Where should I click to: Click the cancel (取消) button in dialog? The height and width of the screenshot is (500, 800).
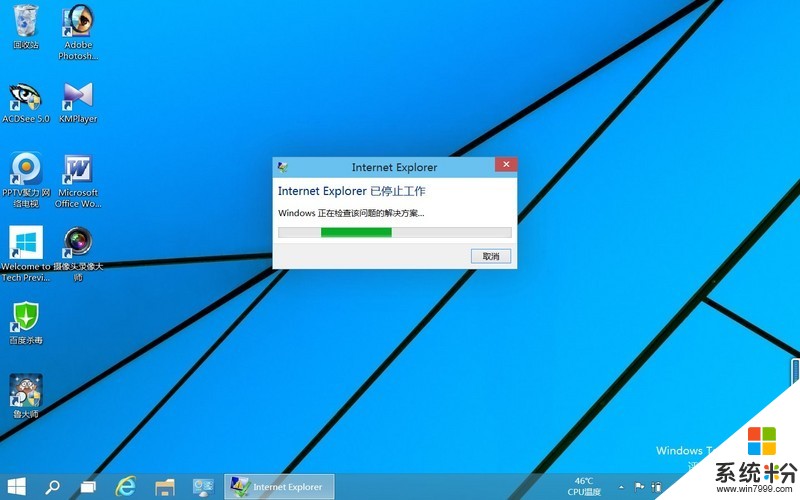pos(491,256)
